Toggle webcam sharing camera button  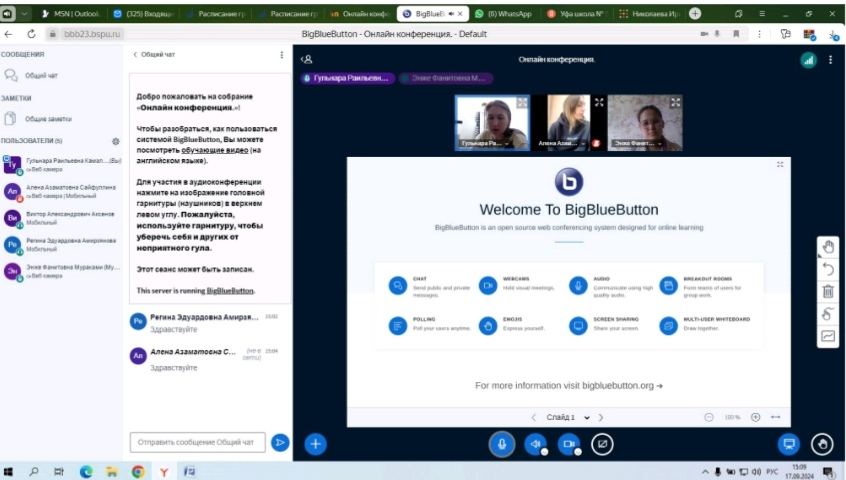[568, 443]
